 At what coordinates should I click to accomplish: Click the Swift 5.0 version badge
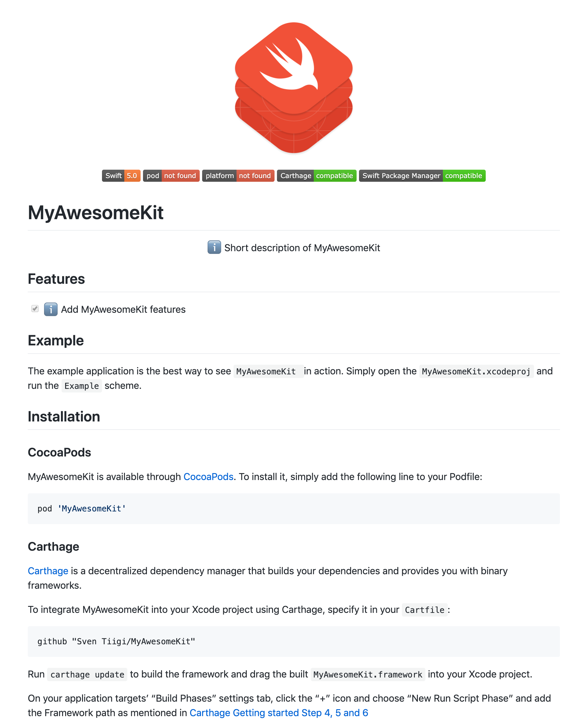121,175
